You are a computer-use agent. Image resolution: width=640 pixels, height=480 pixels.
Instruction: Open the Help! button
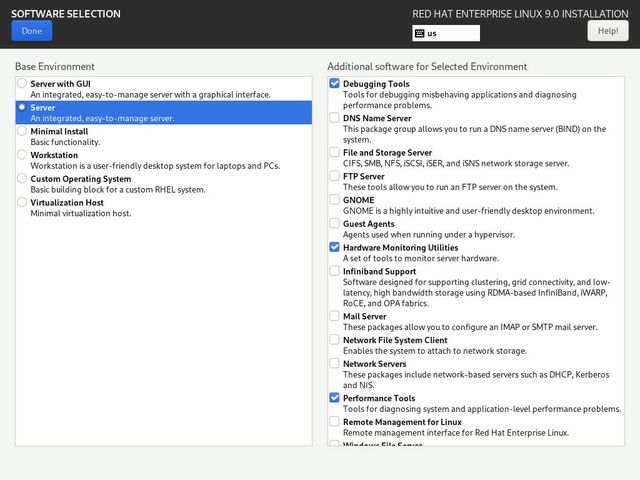pos(608,31)
